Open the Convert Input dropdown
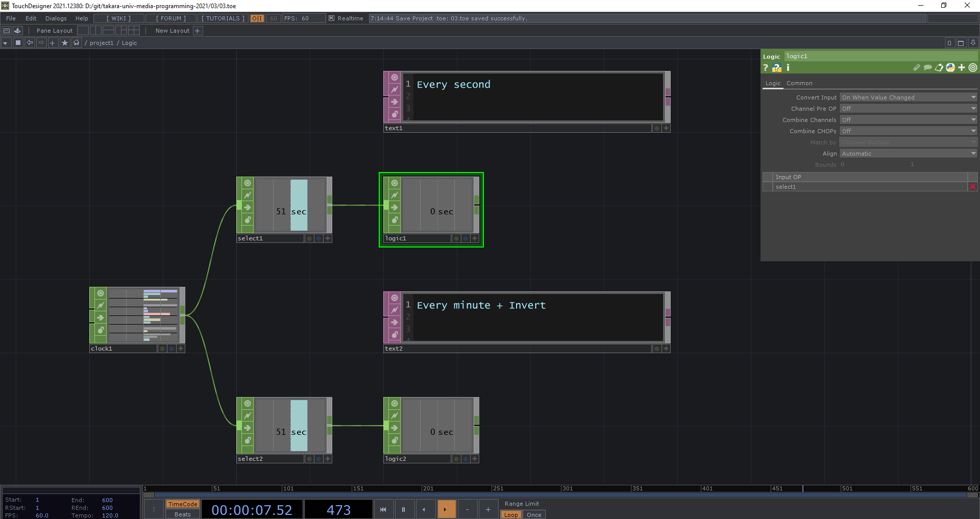 coord(908,97)
